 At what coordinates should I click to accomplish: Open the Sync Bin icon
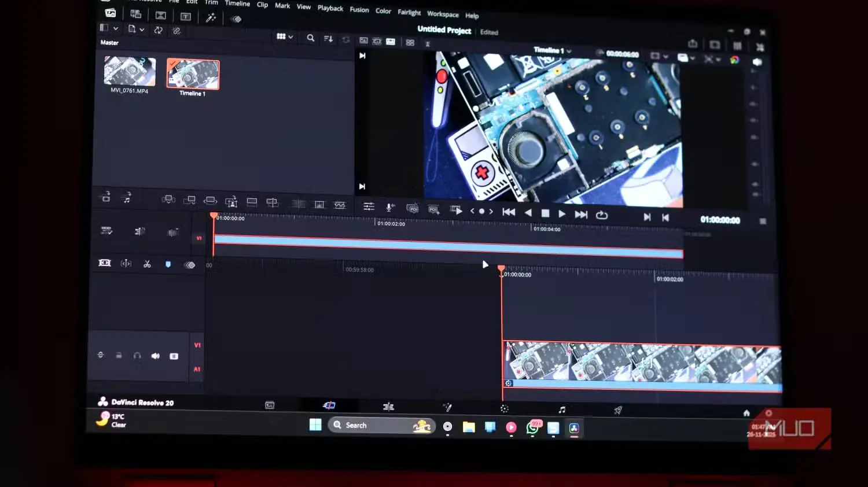pos(136,14)
